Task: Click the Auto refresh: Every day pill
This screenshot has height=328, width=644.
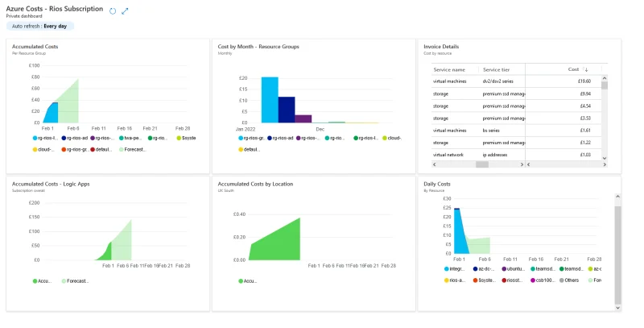Action: (39, 26)
